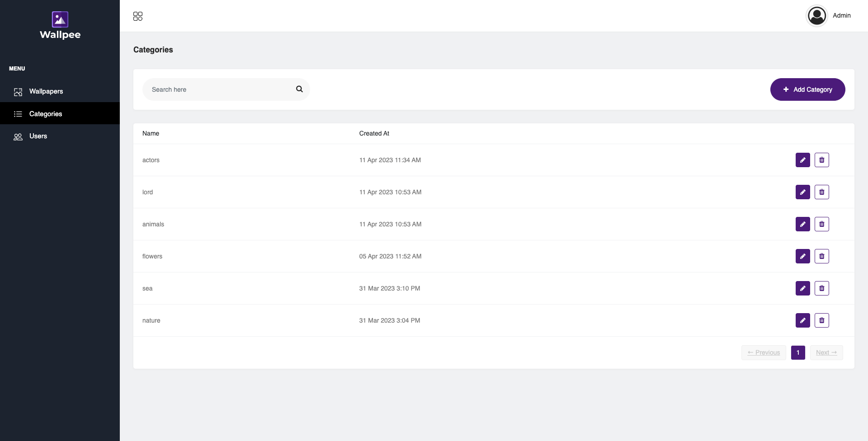Screen dimensions: 868x441
Task: Delete the sea category
Action: click(x=821, y=288)
